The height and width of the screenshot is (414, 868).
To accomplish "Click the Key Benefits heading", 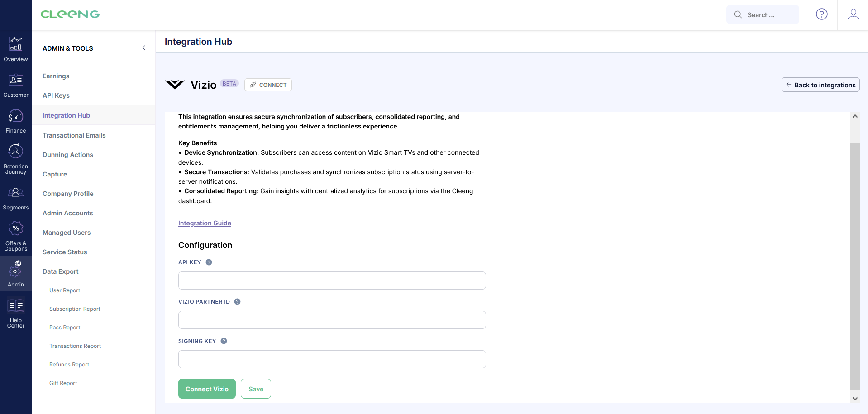I will [197, 143].
